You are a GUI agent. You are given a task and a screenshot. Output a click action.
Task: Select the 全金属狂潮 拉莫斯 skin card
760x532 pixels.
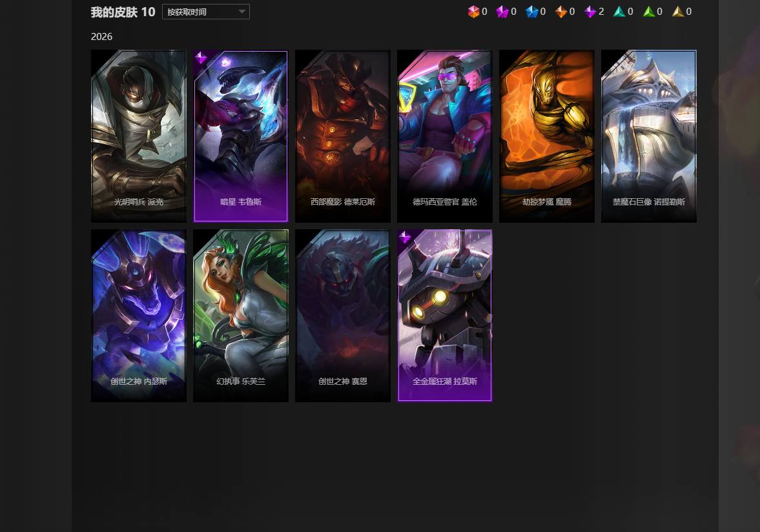click(445, 316)
